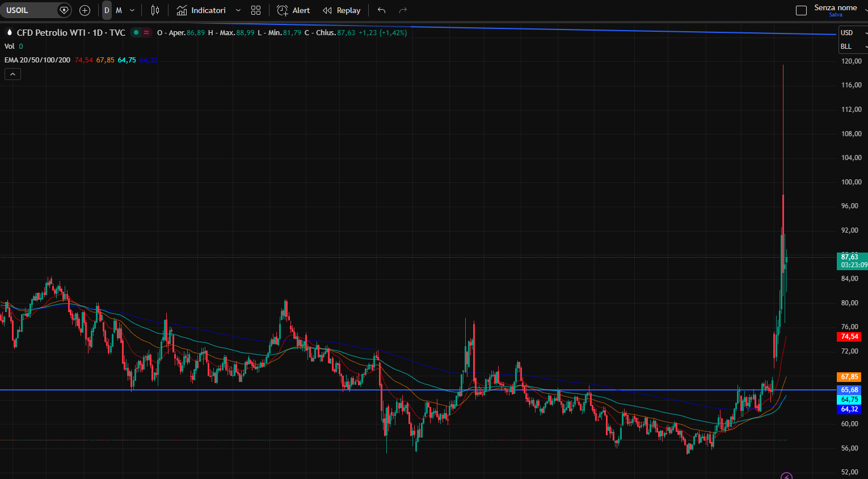Click the 120,00 price scale label

pos(851,61)
